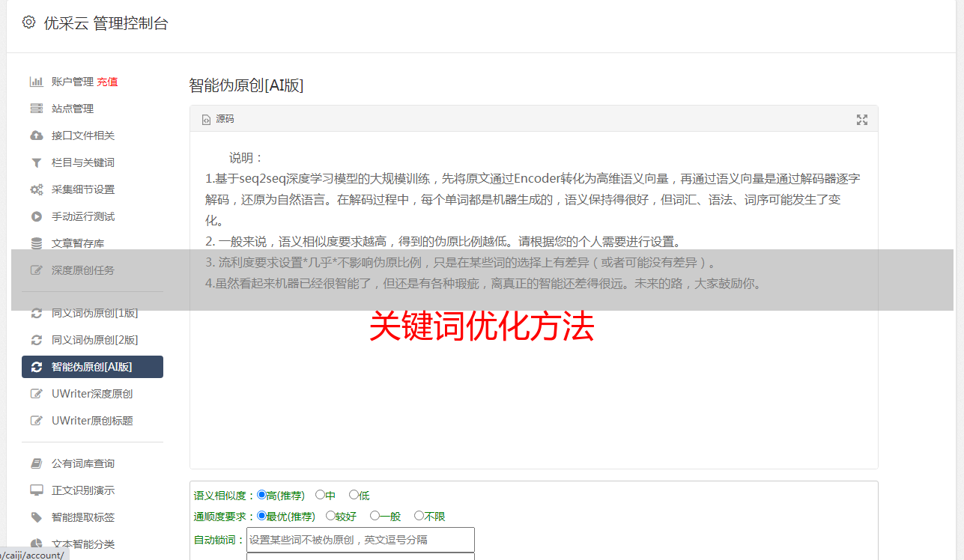This screenshot has width=964, height=560.
Task: Select 一般 for 通顺度要求
Action: coord(375,516)
